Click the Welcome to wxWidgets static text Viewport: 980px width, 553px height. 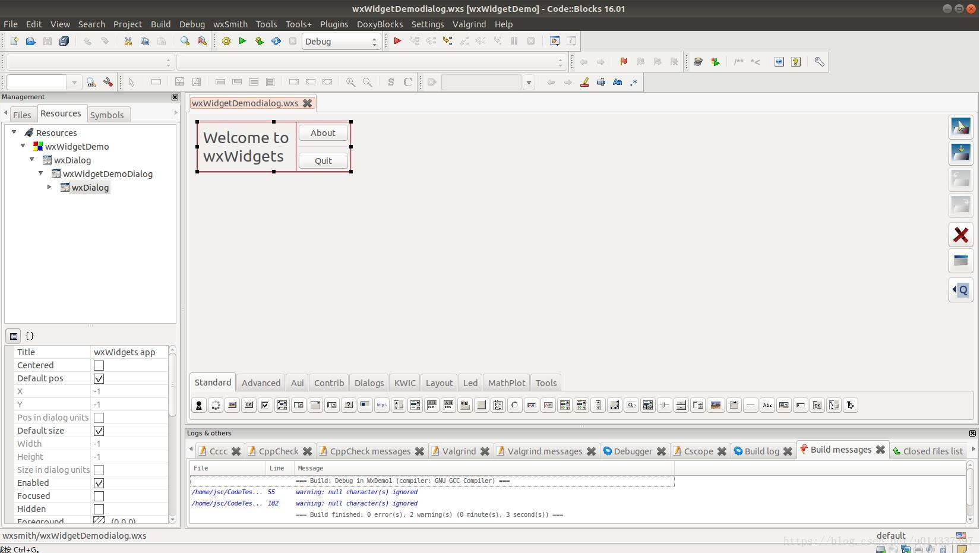[246, 147]
